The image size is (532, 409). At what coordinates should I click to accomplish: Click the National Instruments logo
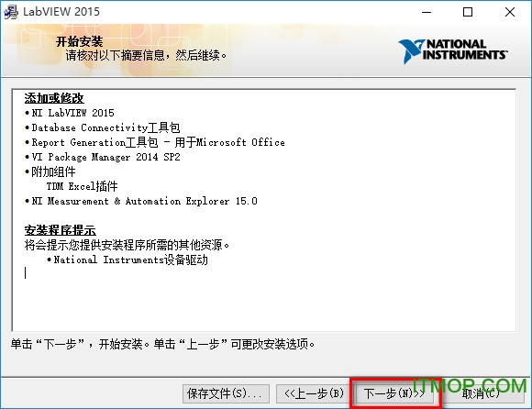[x=452, y=50]
